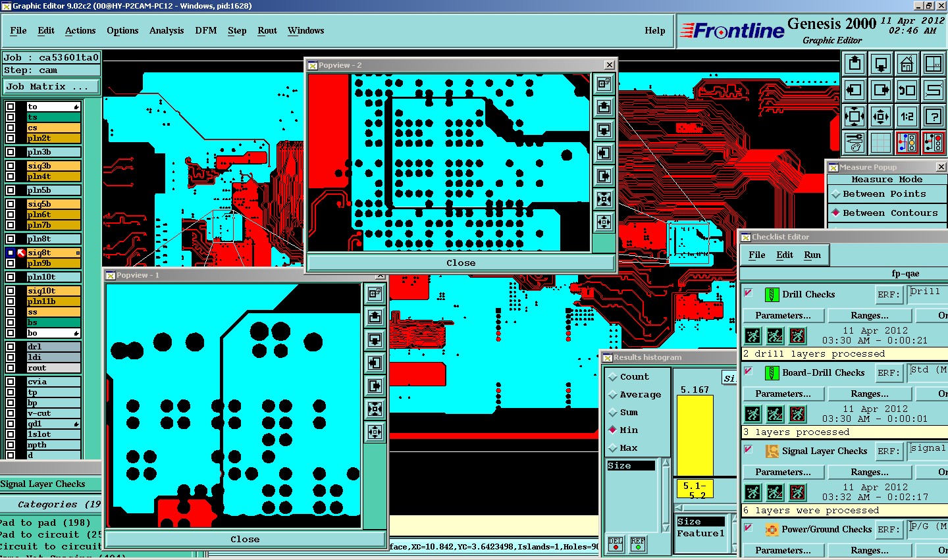Open the Rout menu
948x560 pixels.
(267, 30)
